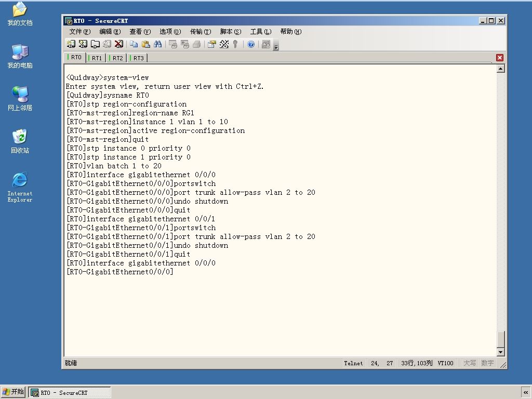Open Find with the binoculars icon
Viewport: 532px width, 399px height.
(x=158, y=44)
